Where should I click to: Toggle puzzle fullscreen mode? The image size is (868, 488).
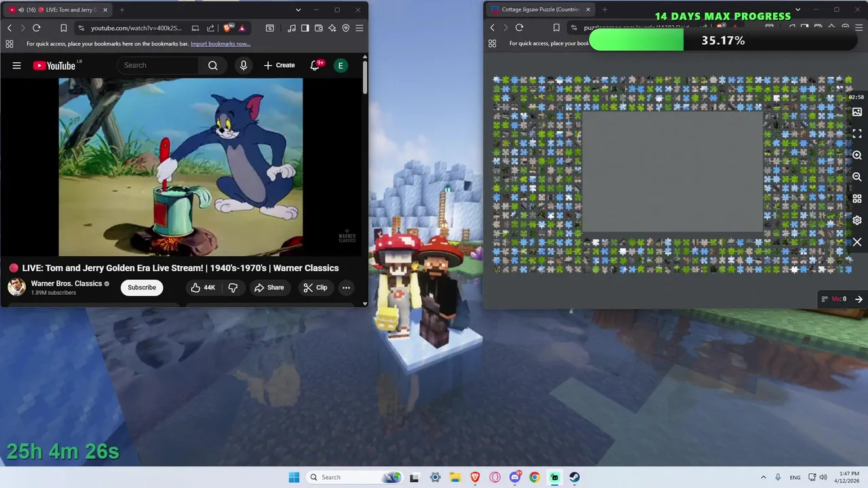point(857,134)
